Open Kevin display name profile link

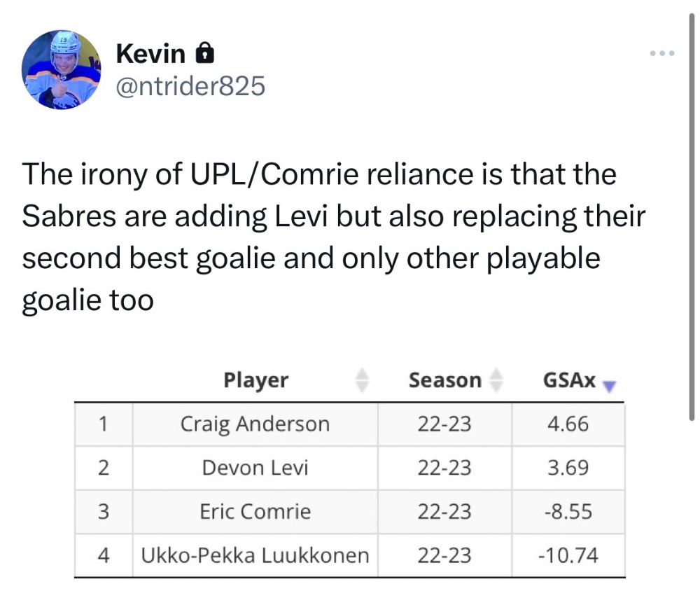pyautogui.click(x=150, y=54)
